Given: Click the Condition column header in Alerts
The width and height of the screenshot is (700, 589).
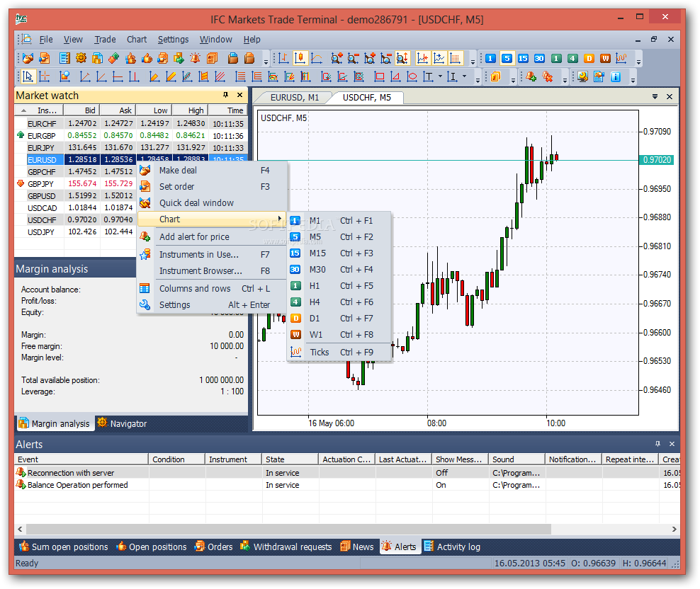Looking at the screenshot, I should tap(177, 459).
